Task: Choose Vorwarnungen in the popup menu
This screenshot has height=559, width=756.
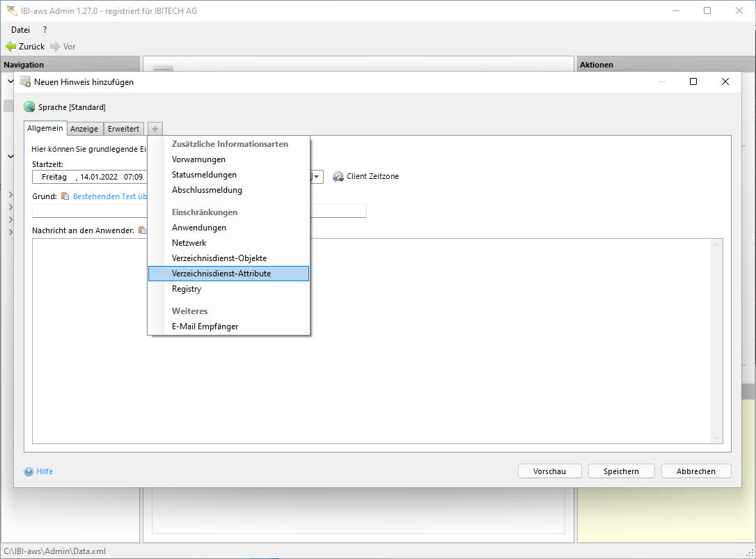Action: 198,159
